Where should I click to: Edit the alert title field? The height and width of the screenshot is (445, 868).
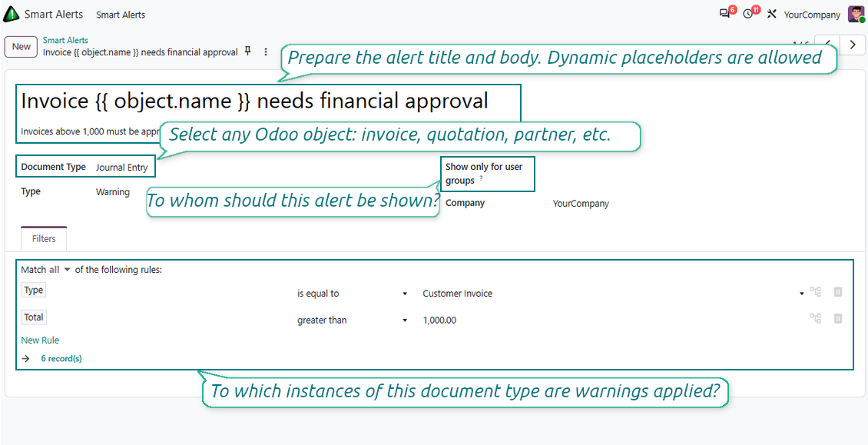click(255, 101)
